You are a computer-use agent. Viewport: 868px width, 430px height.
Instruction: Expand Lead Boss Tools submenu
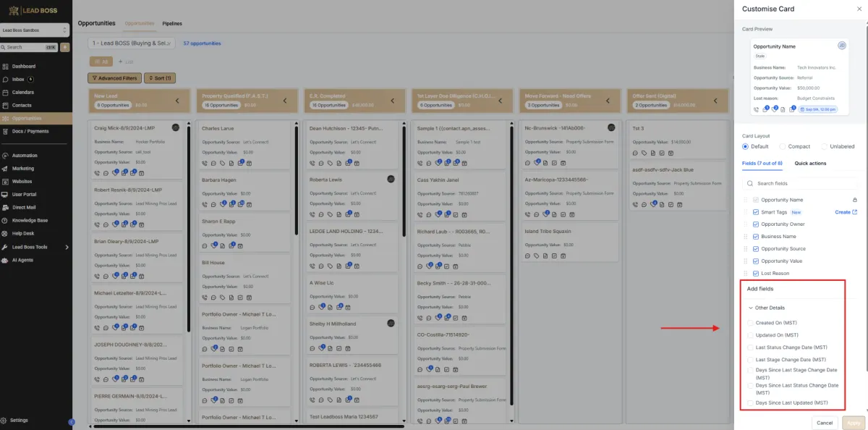tap(67, 247)
